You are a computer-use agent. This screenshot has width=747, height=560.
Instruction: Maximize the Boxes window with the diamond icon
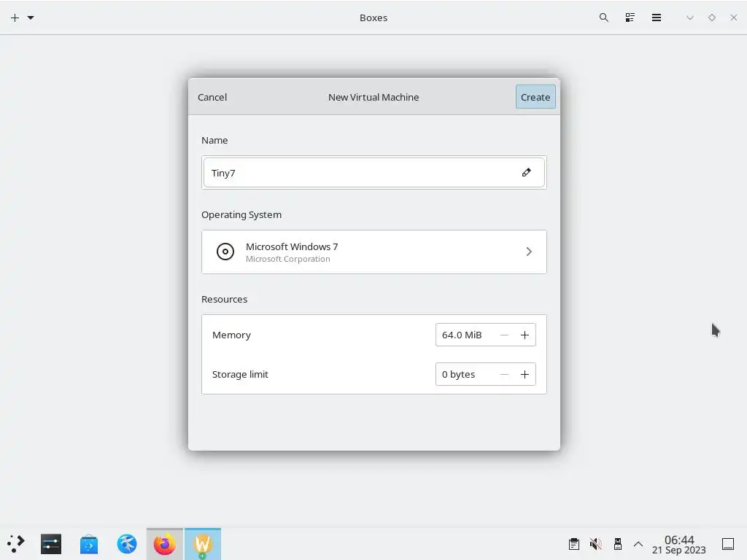(712, 17)
